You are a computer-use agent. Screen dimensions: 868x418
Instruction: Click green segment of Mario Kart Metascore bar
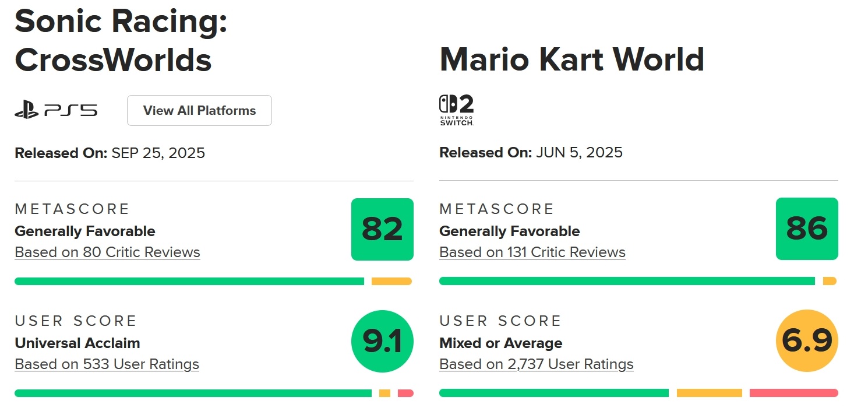pyautogui.click(x=627, y=281)
